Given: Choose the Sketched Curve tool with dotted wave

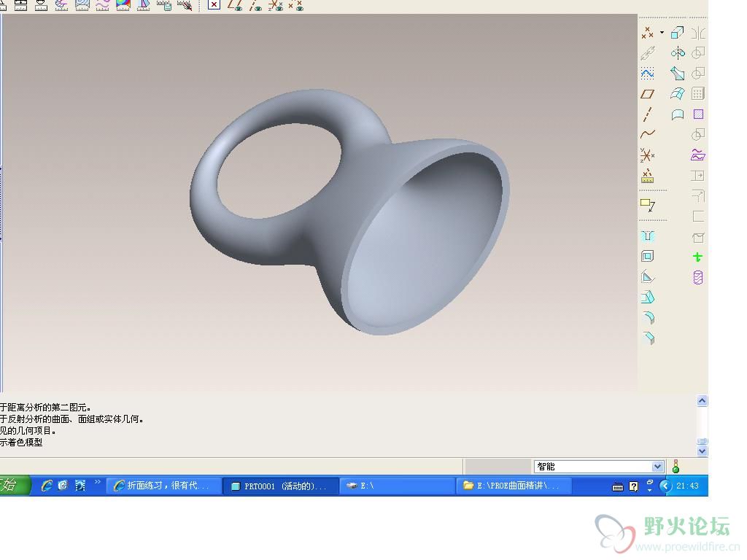Looking at the screenshot, I should click(647, 74).
